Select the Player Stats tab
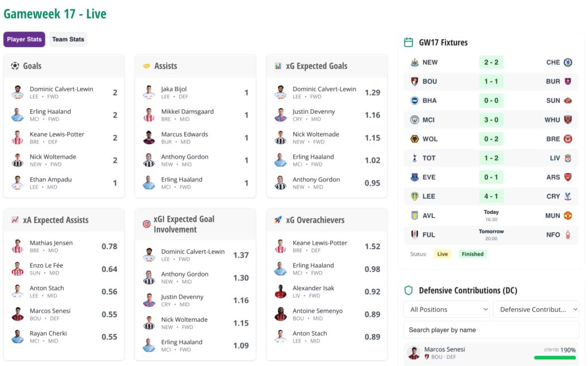Screen dimensions: 588x366 tap(24, 40)
